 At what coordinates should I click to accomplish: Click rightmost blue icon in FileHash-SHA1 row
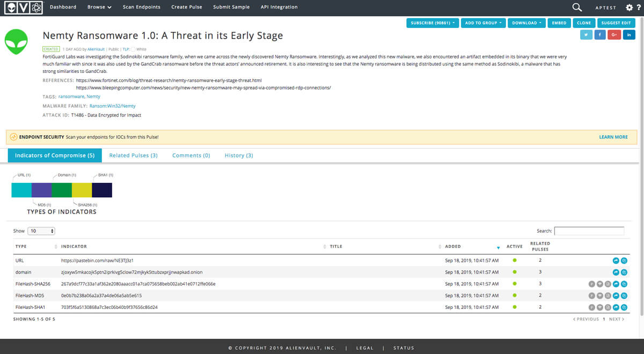click(624, 307)
